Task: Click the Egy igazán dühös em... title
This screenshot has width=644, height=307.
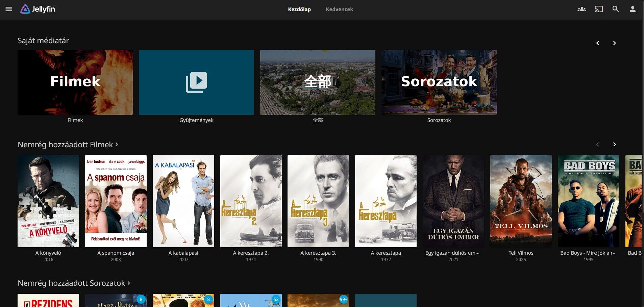Action: tap(452, 253)
